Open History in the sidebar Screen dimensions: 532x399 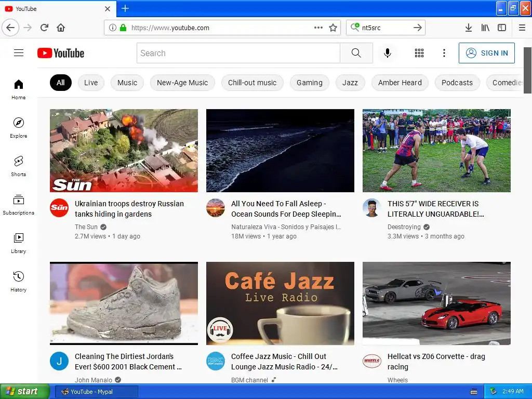pyautogui.click(x=18, y=282)
